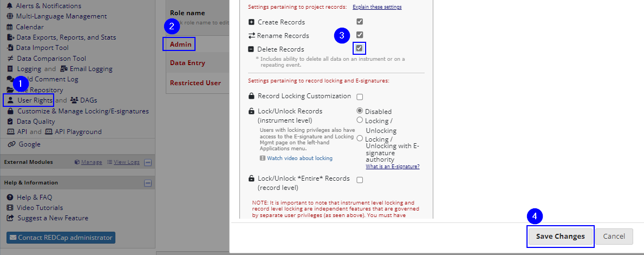Screen dimensions: 644x255
Task: Uncheck the Delete Records checkbox
Action: 359,48
